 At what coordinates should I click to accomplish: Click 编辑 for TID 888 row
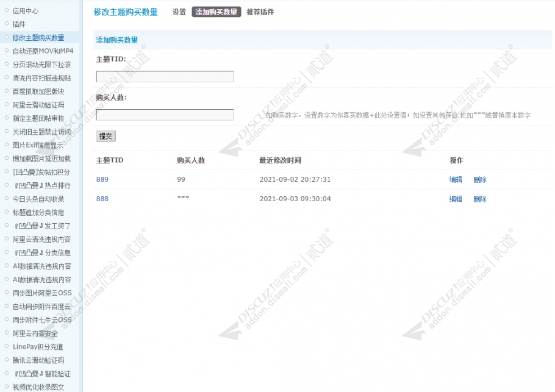coord(456,199)
